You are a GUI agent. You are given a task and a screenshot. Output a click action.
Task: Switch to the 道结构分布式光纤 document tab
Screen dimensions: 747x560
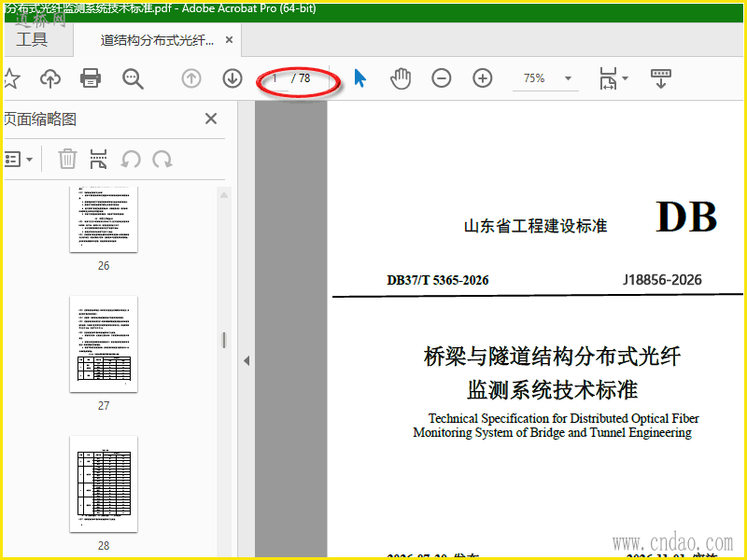coord(157,40)
